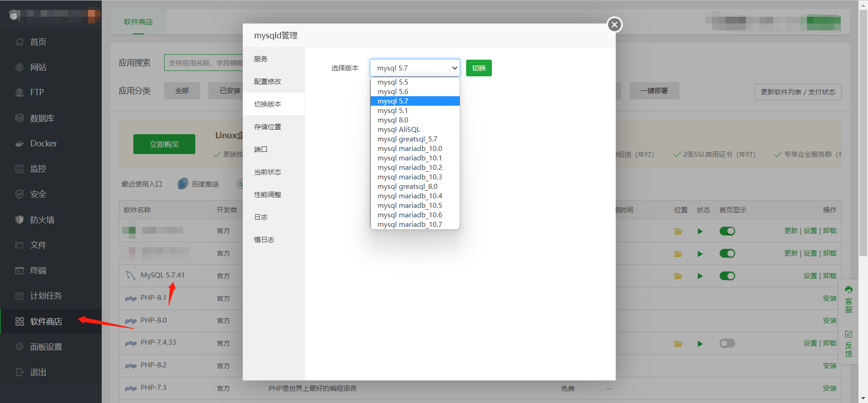The image size is (868, 403).
Task: Open folder location icon for MySQL 5.7.41
Action: [x=678, y=276]
